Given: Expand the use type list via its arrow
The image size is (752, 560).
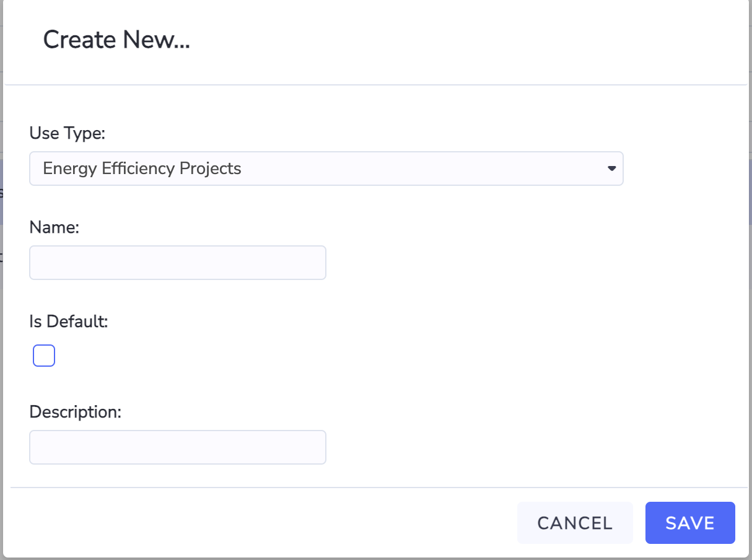Looking at the screenshot, I should [x=611, y=168].
